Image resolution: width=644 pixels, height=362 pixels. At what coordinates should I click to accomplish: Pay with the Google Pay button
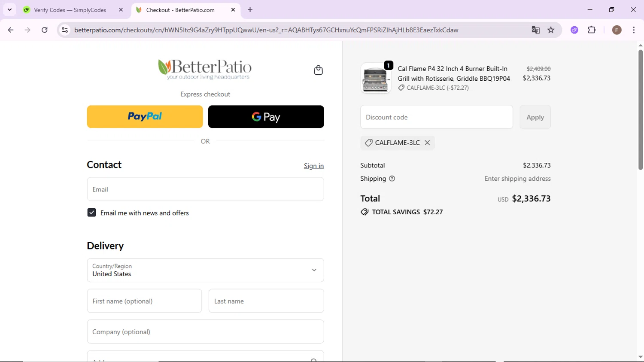coord(266,116)
